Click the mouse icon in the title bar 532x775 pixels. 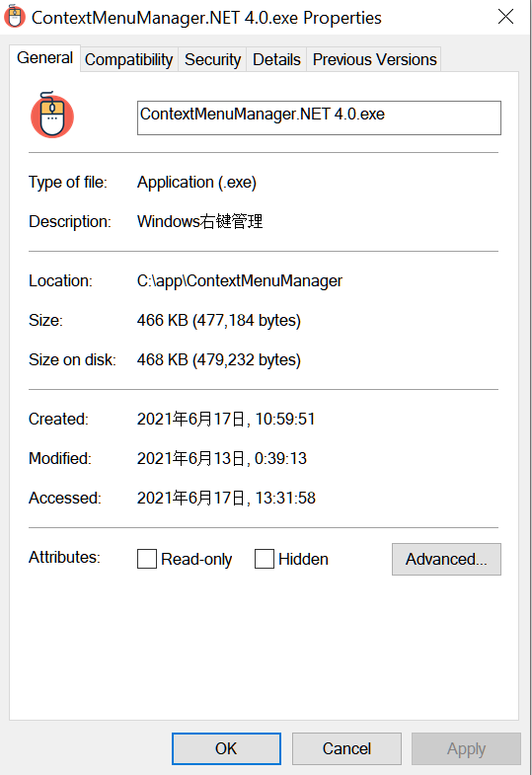pos(15,17)
